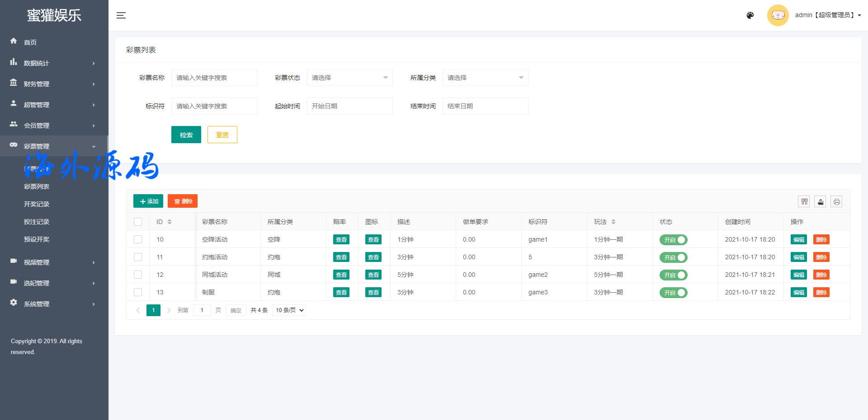Viewport: 868px width, 420px height.
Task: Select all rows with header checkbox
Action: tap(138, 222)
